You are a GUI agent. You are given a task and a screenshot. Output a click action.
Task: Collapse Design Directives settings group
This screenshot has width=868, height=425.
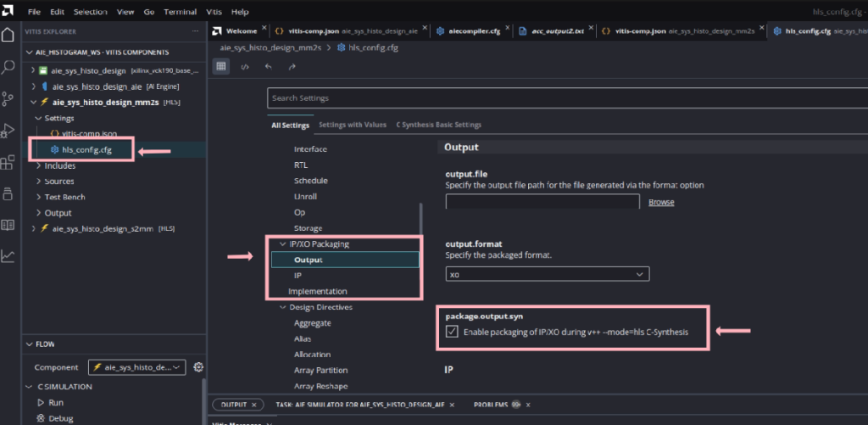coord(283,307)
